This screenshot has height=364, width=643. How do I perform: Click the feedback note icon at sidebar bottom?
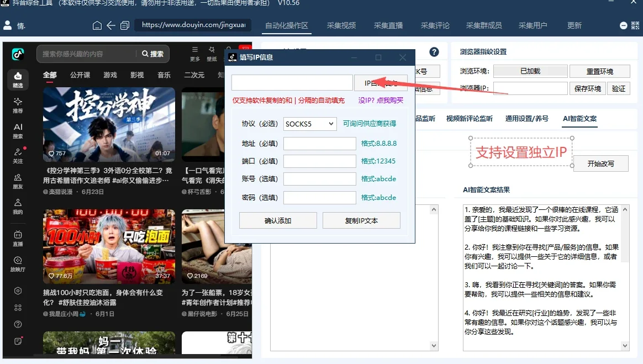18,341
